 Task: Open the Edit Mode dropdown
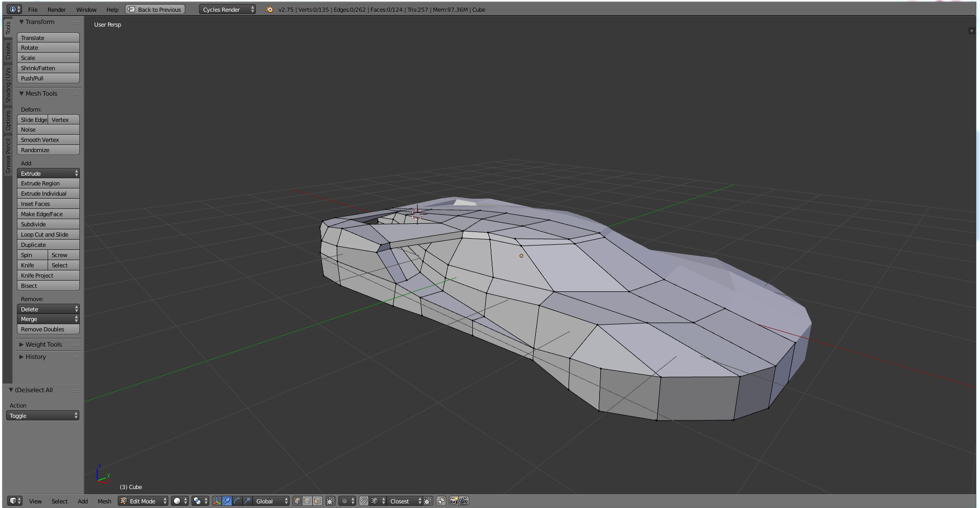(143, 501)
